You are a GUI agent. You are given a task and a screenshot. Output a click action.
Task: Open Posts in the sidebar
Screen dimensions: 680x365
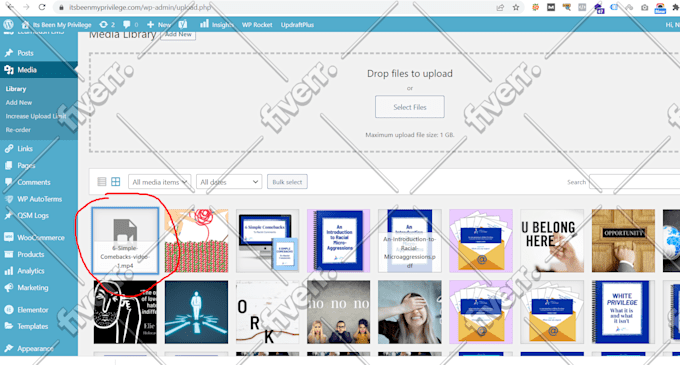tap(25, 53)
